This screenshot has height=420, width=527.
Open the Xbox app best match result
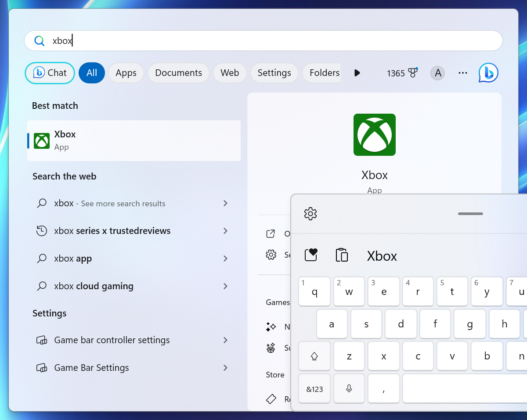[x=134, y=140]
